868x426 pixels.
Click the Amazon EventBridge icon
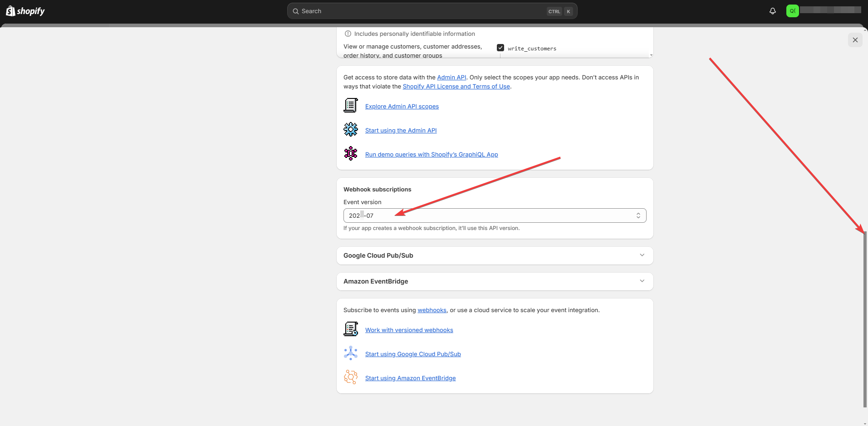click(350, 377)
